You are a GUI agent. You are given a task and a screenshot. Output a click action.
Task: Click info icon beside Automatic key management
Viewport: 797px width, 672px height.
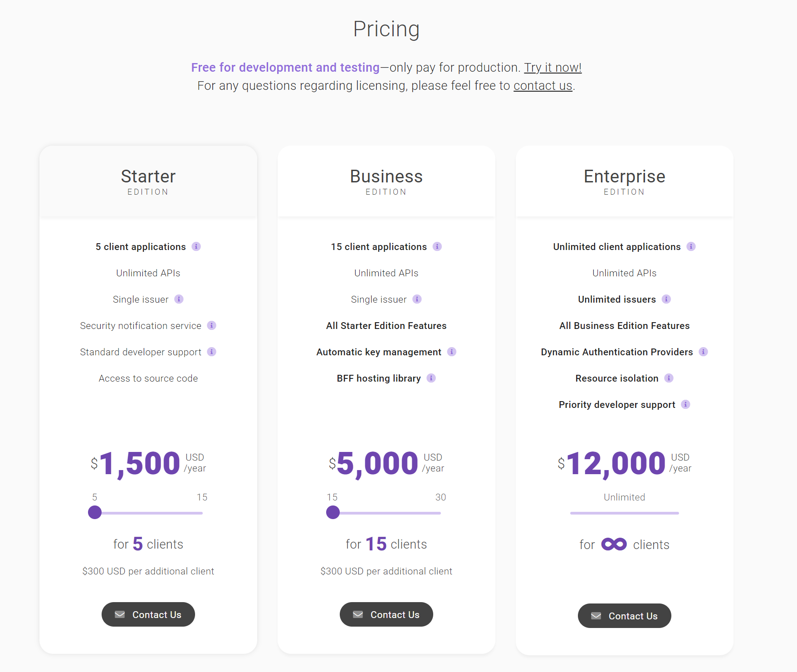point(451,352)
